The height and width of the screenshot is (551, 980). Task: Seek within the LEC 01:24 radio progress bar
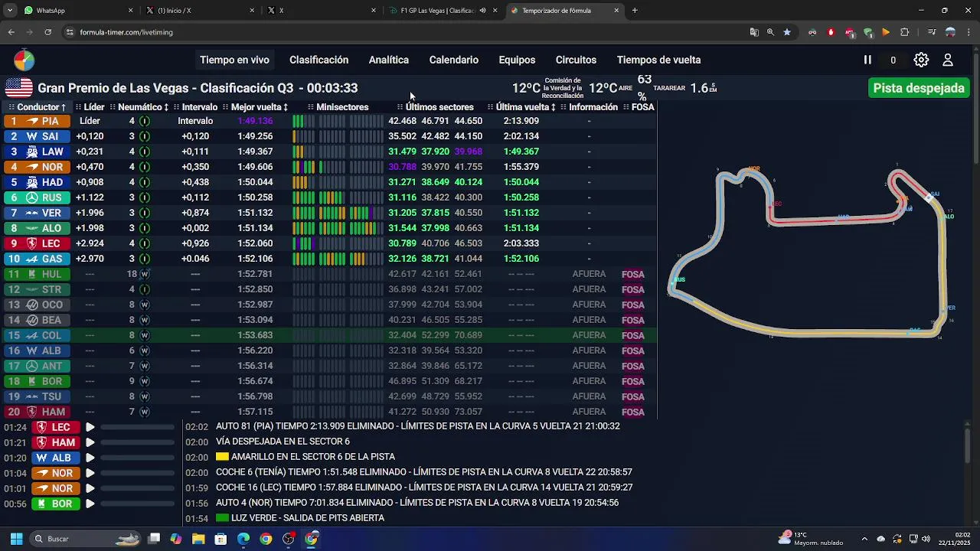pyautogui.click(x=138, y=427)
